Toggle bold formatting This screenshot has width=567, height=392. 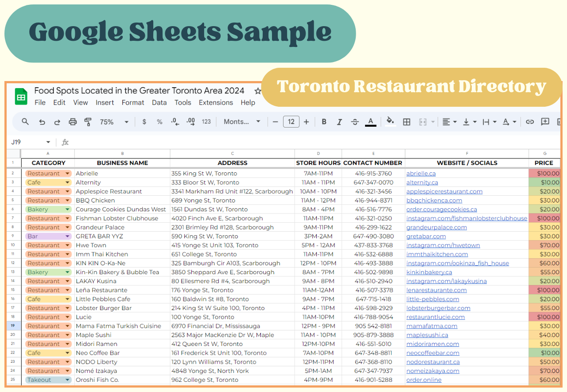pyautogui.click(x=324, y=122)
